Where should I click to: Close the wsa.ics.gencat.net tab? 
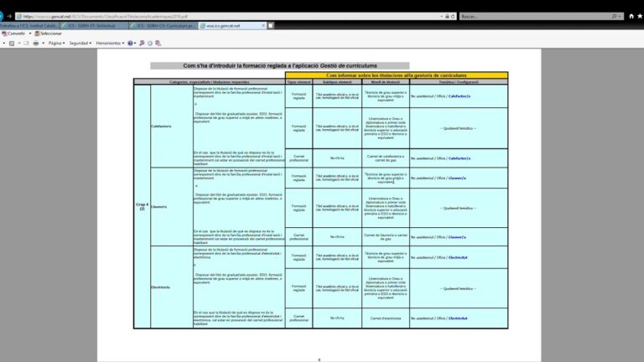tap(263, 25)
